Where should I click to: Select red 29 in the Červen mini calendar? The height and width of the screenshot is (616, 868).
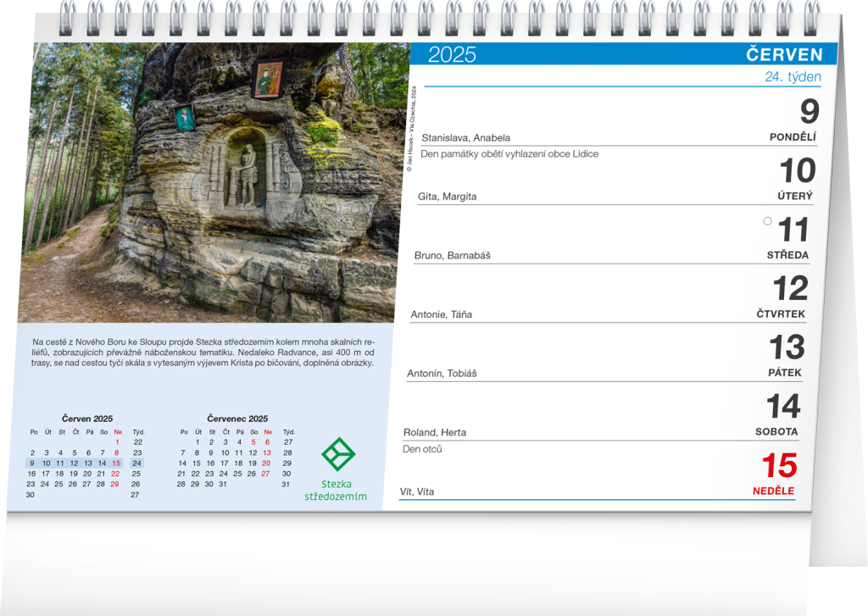[x=115, y=484]
